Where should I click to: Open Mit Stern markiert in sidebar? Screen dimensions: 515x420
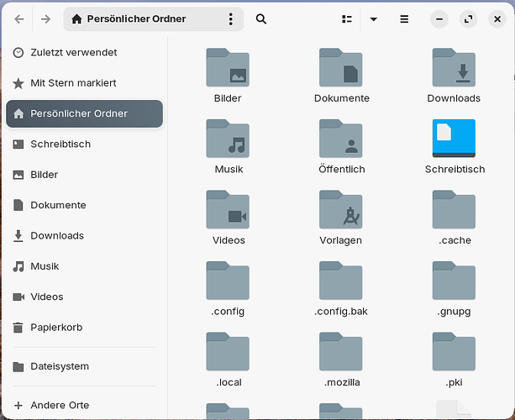(x=84, y=83)
